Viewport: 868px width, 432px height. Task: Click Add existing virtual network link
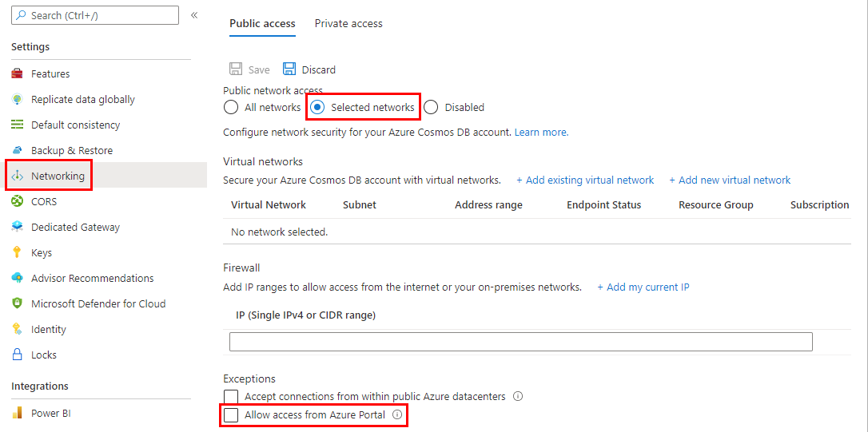point(585,180)
